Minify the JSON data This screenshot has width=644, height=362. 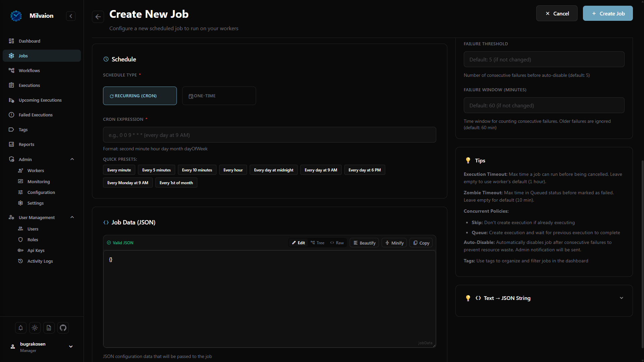pyautogui.click(x=394, y=243)
